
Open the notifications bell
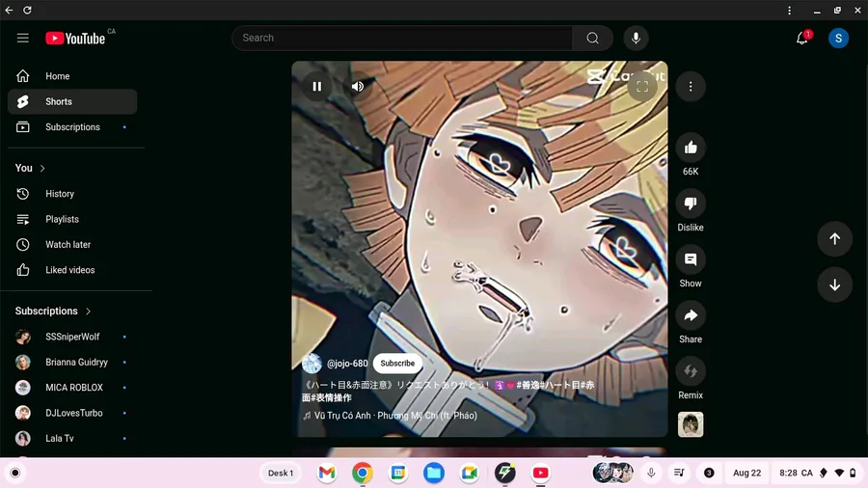point(802,39)
